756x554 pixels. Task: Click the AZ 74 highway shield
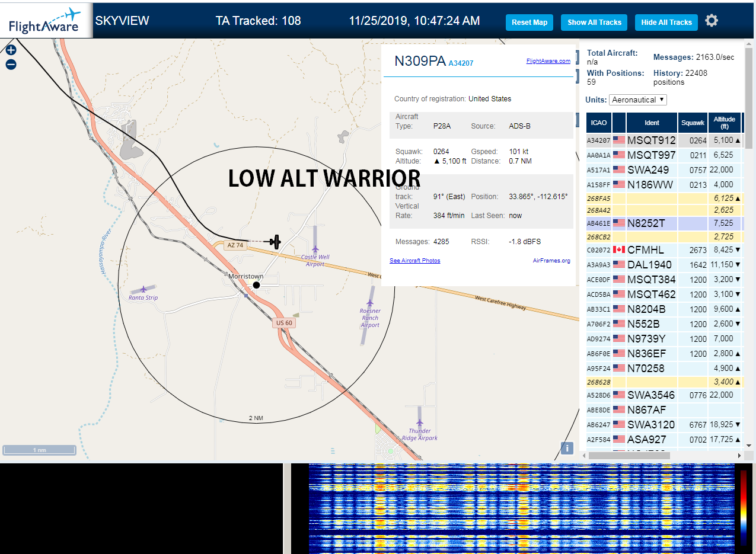[x=235, y=245]
